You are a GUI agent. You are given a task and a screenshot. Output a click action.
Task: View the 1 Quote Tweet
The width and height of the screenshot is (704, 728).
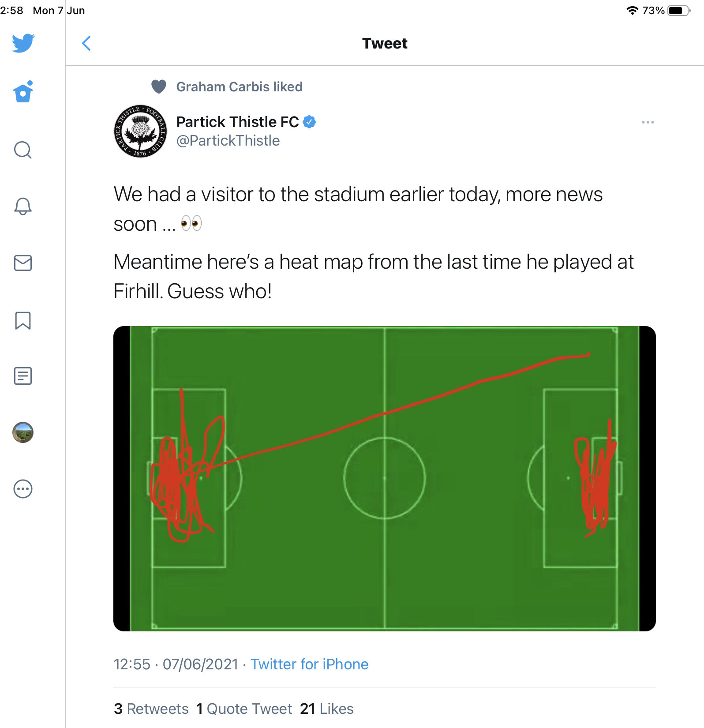point(244,709)
